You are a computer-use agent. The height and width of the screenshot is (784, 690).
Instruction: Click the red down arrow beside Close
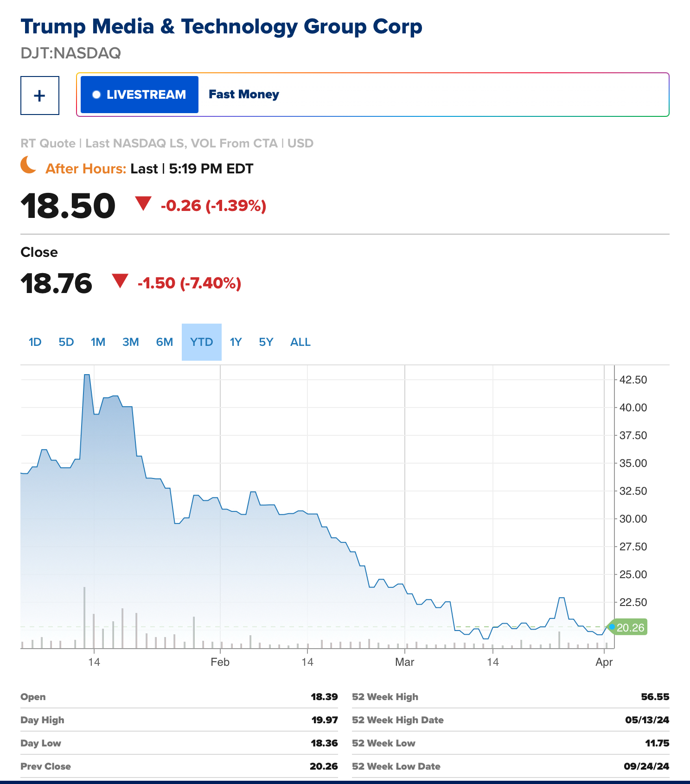tap(120, 281)
